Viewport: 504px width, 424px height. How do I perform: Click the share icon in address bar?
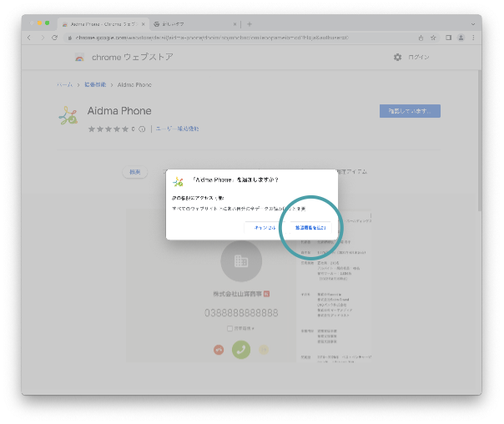click(421, 38)
